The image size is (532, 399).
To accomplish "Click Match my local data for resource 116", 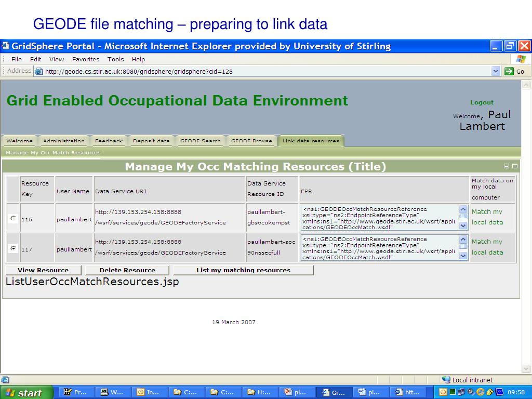I will 487,217.
